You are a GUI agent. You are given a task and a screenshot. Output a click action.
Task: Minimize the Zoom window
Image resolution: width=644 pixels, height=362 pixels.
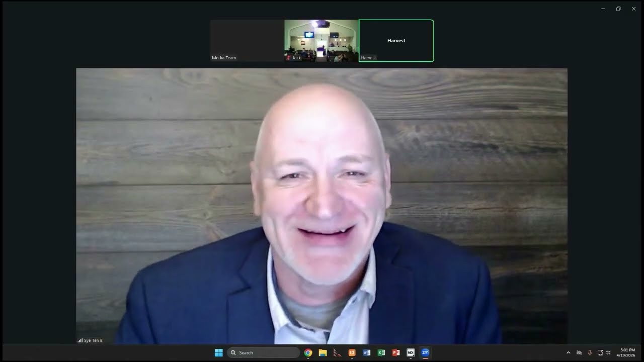tap(603, 9)
